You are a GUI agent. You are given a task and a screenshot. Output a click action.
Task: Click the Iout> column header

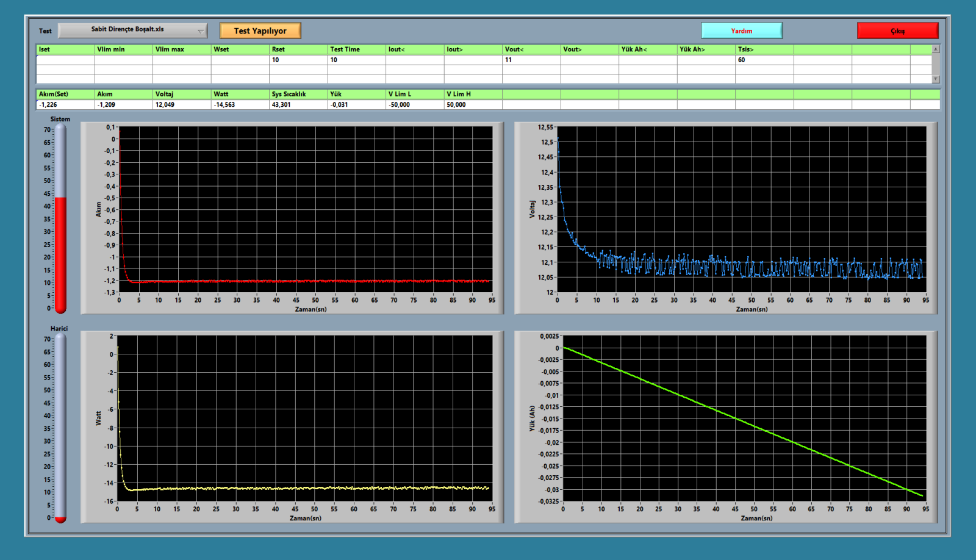click(x=473, y=49)
